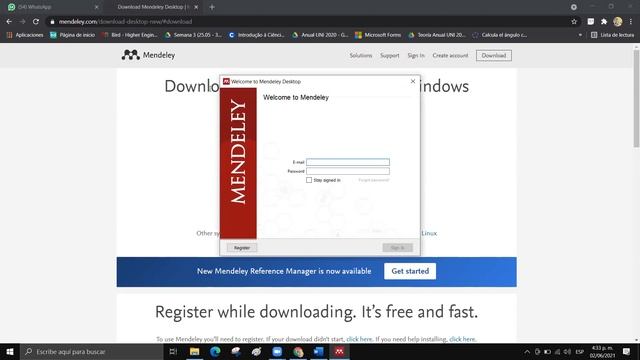The width and height of the screenshot is (640, 360).
Task: Close the Download Mendeley Desktop tab
Action: (196, 7)
